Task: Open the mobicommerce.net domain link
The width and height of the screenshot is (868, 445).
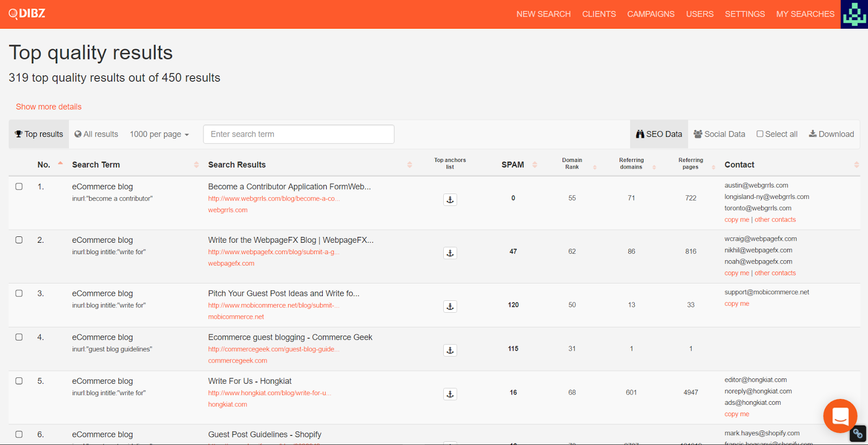Action: click(236, 317)
